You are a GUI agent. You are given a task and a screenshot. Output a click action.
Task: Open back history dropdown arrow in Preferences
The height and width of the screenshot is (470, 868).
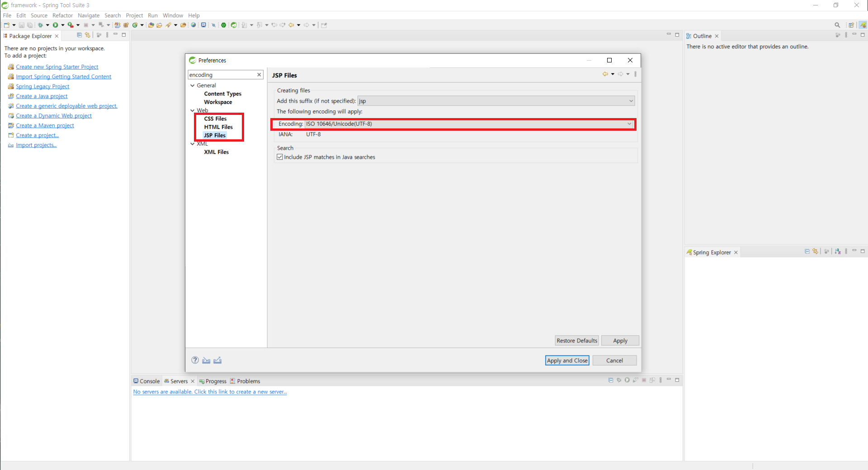click(613, 74)
